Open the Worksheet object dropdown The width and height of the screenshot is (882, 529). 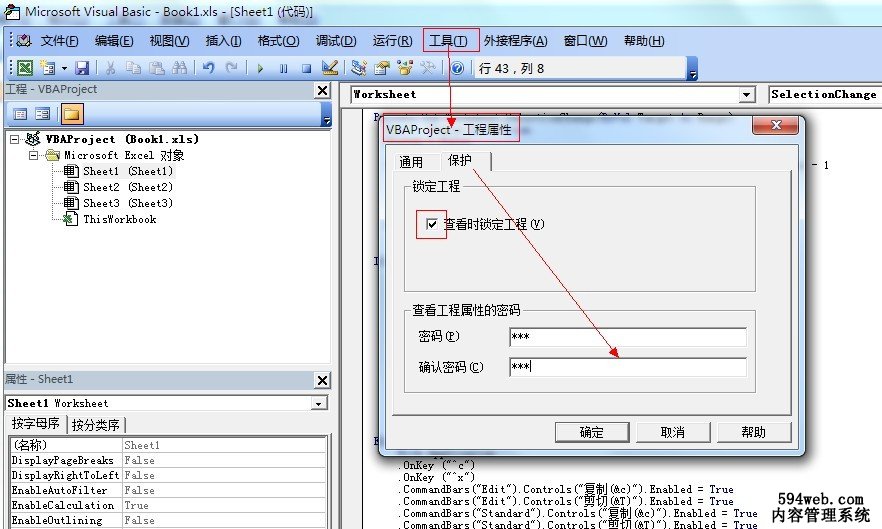[746, 95]
